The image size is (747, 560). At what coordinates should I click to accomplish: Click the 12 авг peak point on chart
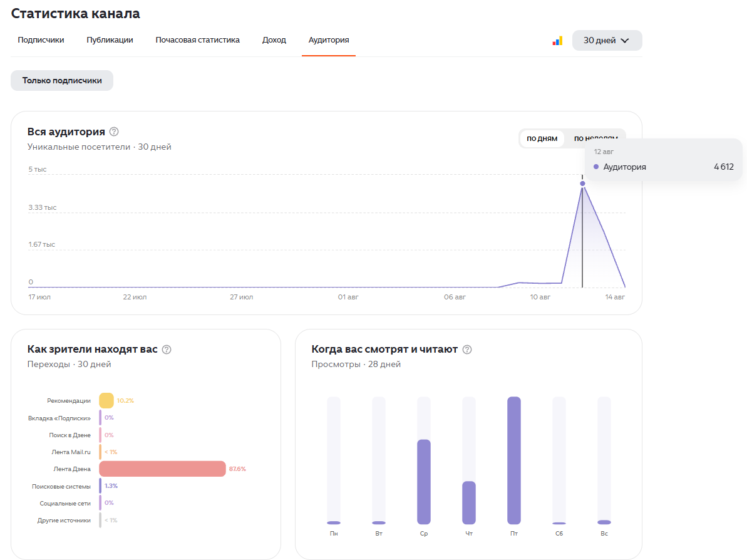pos(582,184)
